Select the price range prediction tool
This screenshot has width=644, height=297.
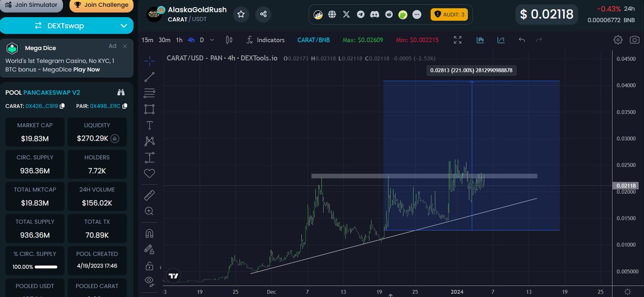(150, 158)
